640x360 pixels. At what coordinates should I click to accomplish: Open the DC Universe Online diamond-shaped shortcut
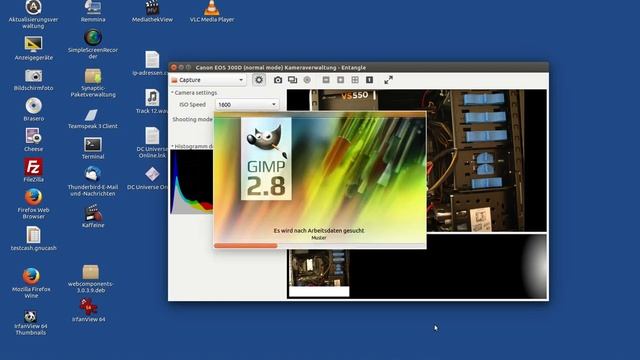pos(148,178)
